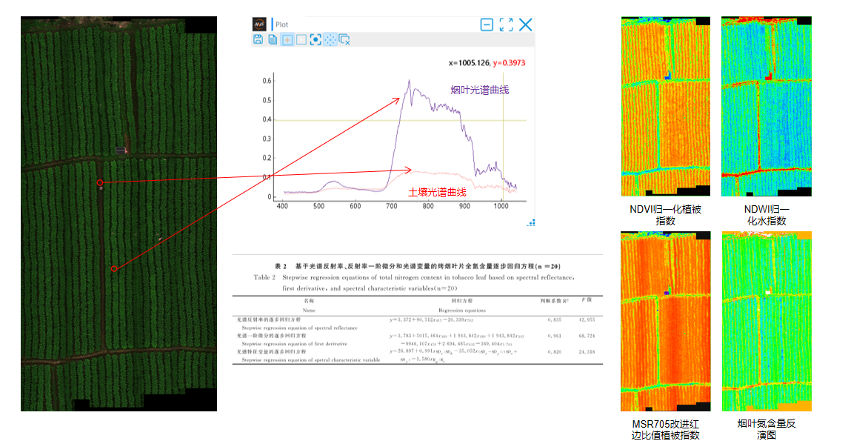Click the orange app logo beside Plot
Screen dimensions: 868x441
[x=259, y=24]
